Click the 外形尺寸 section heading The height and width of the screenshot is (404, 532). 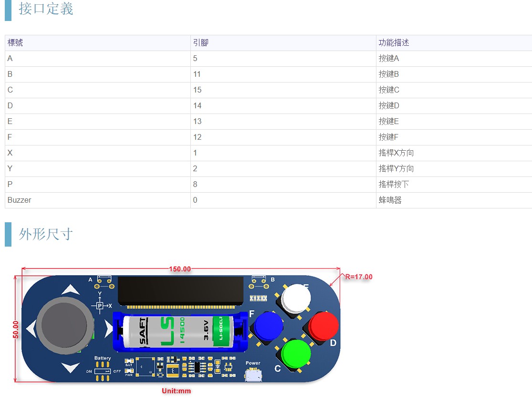[x=46, y=234]
